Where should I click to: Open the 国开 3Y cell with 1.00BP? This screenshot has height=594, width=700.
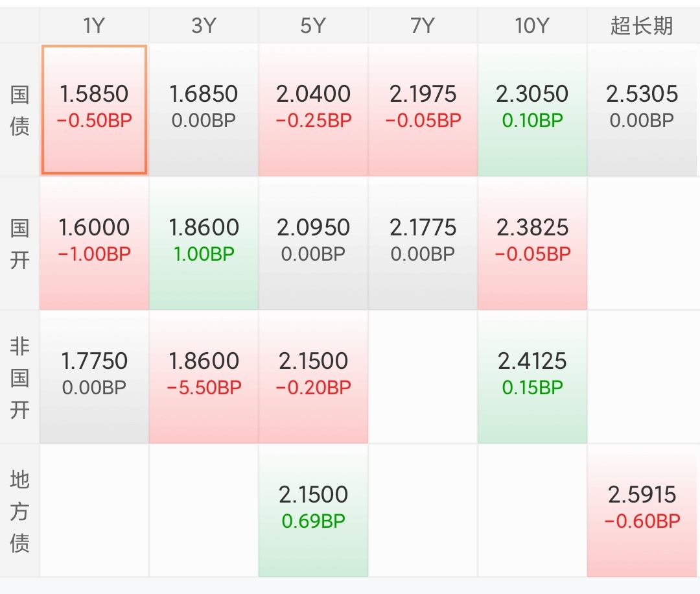pyautogui.click(x=204, y=243)
